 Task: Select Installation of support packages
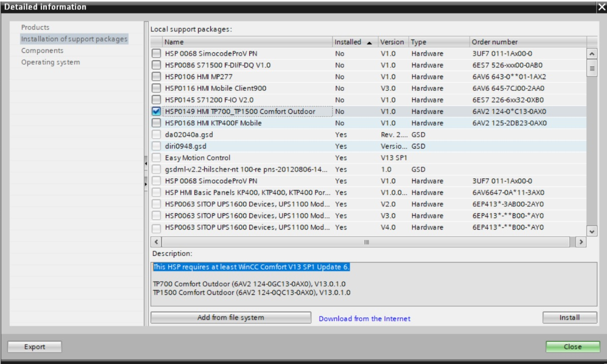click(74, 39)
